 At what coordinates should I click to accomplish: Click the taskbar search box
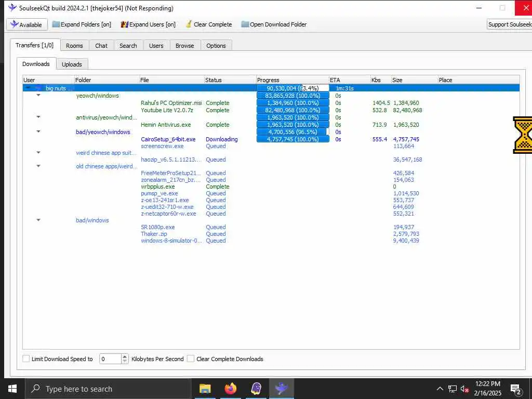[x=108, y=389]
